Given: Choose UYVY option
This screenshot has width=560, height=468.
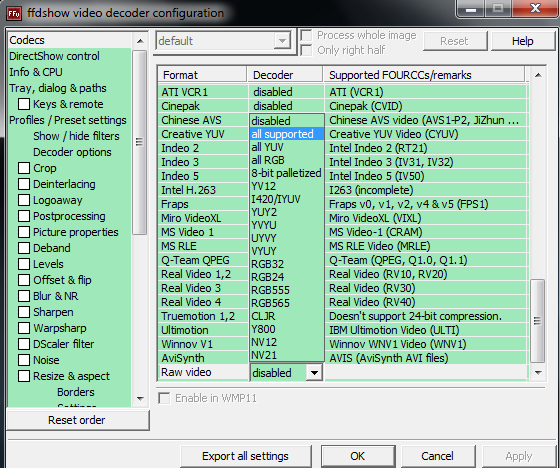Looking at the screenshot, I should click(x=287, y=238).
